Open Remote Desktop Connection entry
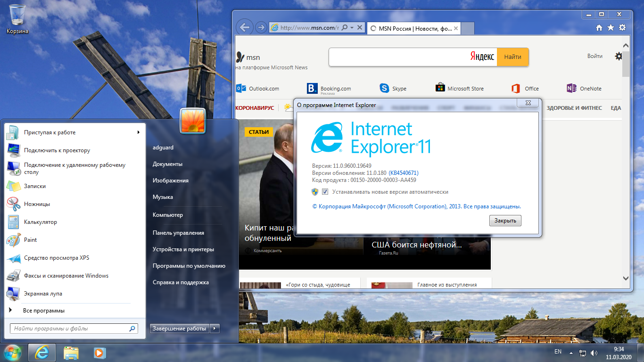 (74, 168)
